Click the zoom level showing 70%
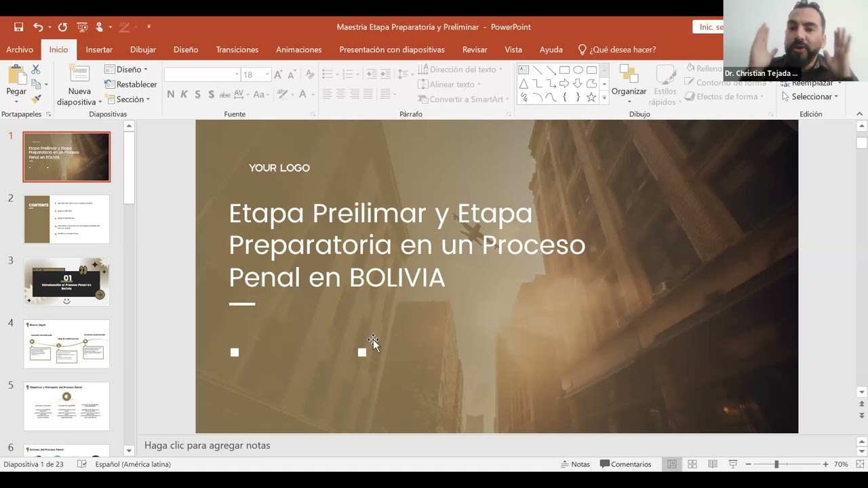 (841, 464)
